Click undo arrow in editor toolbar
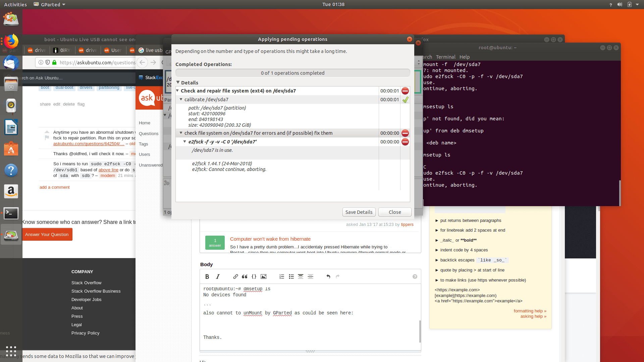 328,277
